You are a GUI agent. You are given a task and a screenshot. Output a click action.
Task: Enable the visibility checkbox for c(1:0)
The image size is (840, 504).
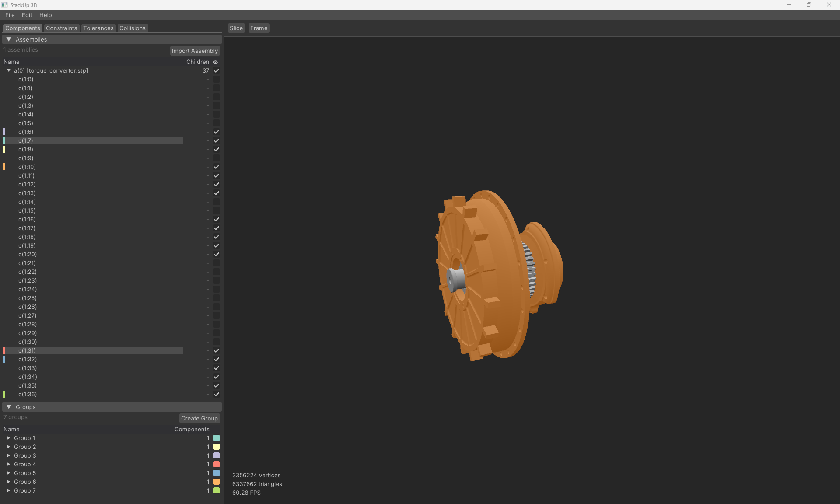pos(217,79)
